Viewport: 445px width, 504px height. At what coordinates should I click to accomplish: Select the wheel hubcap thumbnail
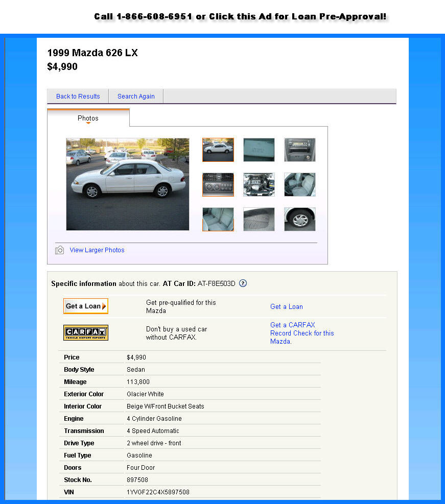click(x=300, y=219)
